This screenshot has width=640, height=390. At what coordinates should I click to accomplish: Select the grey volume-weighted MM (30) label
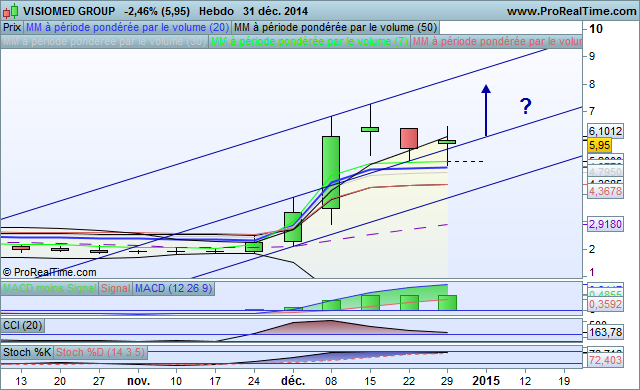(104, 42)
